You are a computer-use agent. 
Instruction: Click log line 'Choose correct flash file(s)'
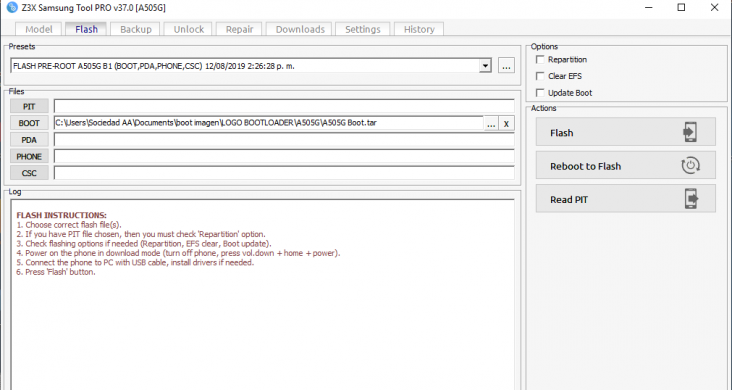click(69, 225)
